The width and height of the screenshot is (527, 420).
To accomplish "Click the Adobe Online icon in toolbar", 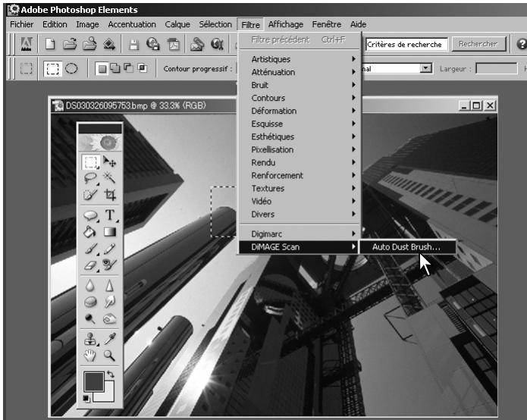I will [27, 44].
